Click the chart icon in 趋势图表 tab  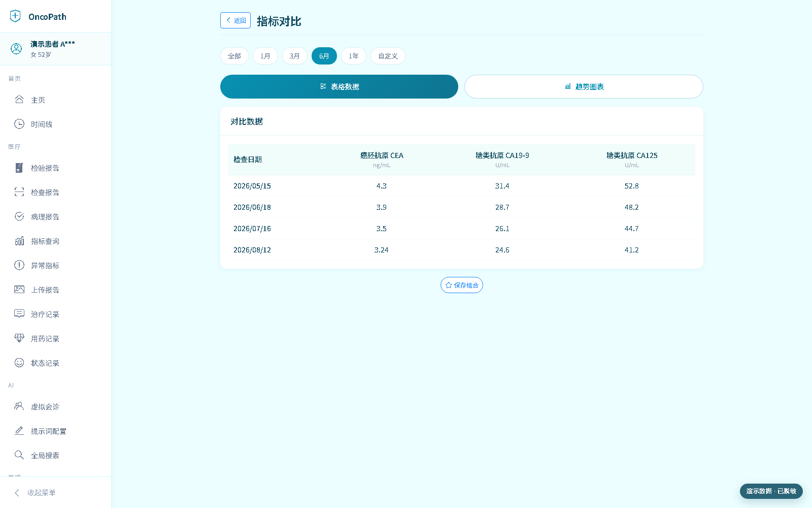pyautogui.click(x=568, y=86)
